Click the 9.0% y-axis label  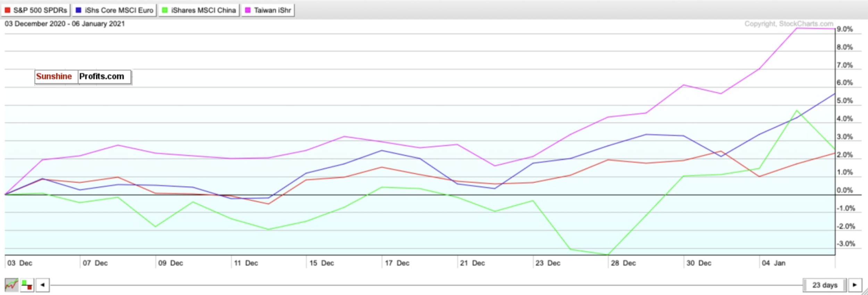(845, 29)
